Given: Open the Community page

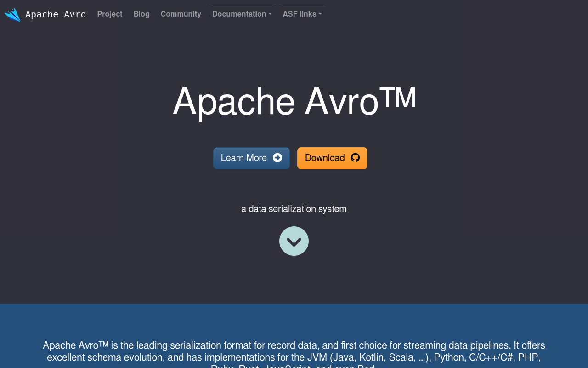Looking at the screenshot, I should (x=181, y=14).
